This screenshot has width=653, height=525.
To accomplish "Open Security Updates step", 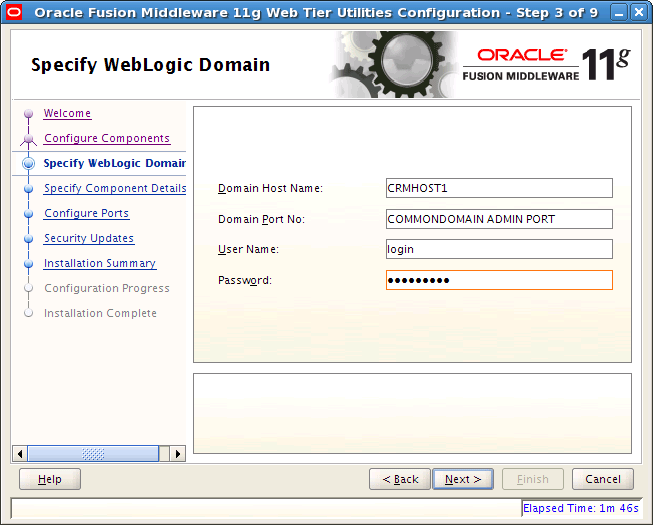I will click(89, 238).
